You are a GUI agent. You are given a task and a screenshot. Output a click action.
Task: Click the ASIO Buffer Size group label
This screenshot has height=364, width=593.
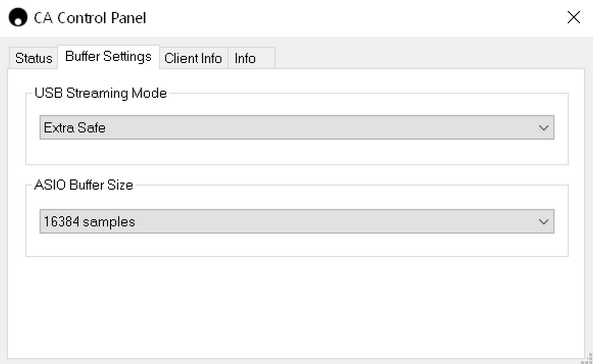84,185
